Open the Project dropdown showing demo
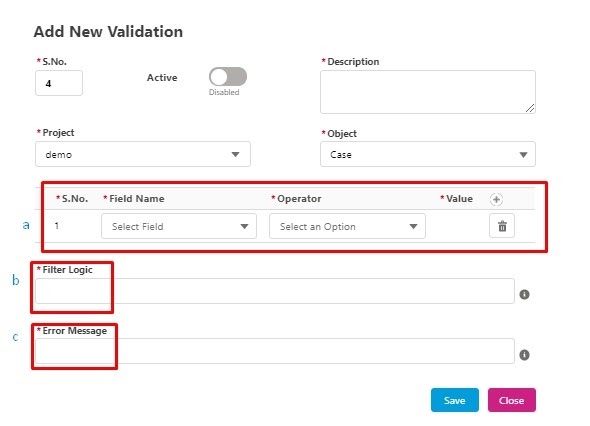 click(x=143, y=154)
